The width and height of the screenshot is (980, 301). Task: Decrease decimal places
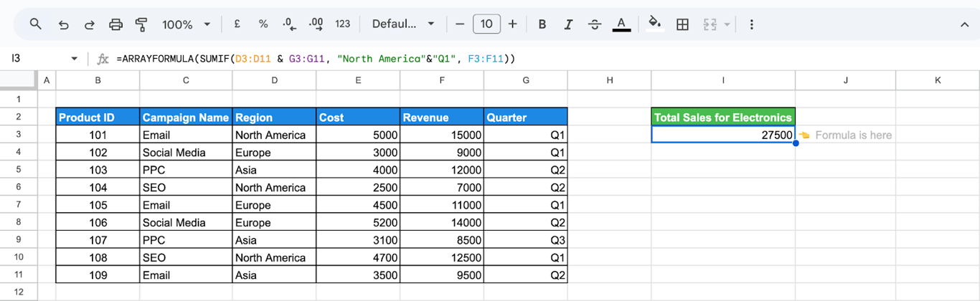(290, 24)
